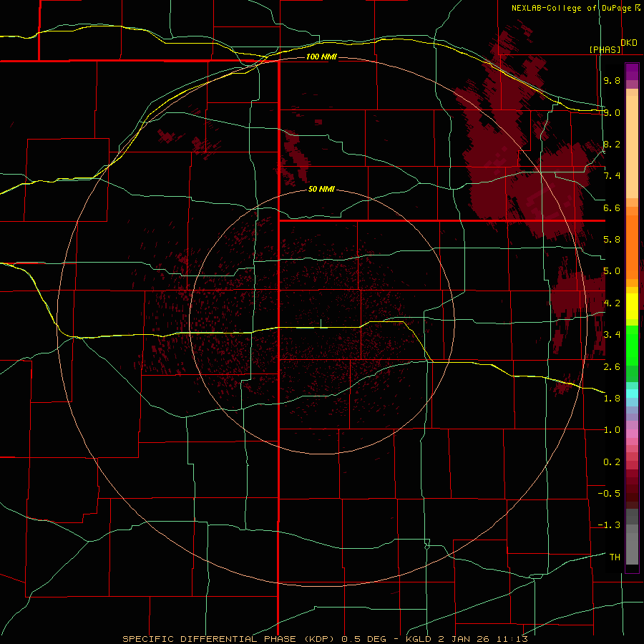
Task: Click the NEXLAB-College of DuPage label
Action: coord(572,8)
